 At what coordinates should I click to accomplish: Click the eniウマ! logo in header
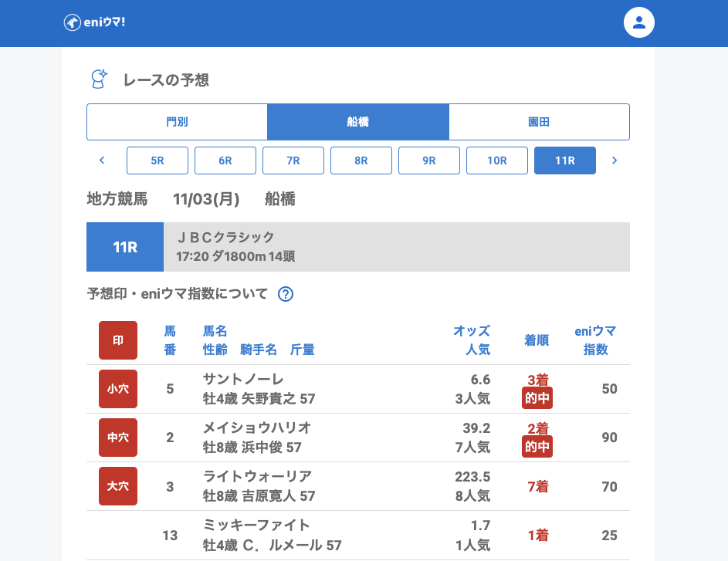click(94, 22)
